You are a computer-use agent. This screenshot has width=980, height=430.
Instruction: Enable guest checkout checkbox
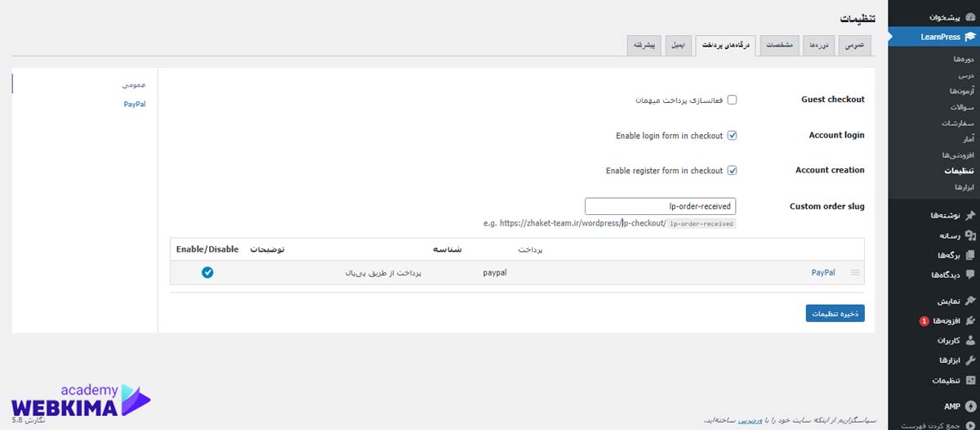732,100
